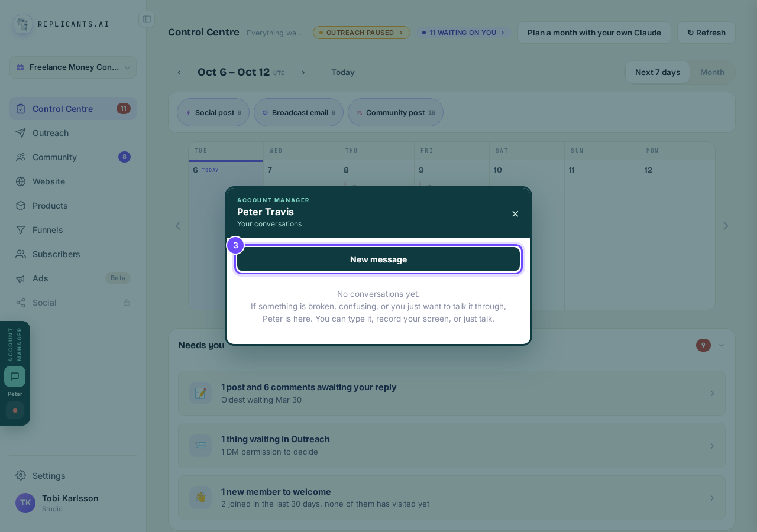Click the locked Social share icon

[21, 303]
